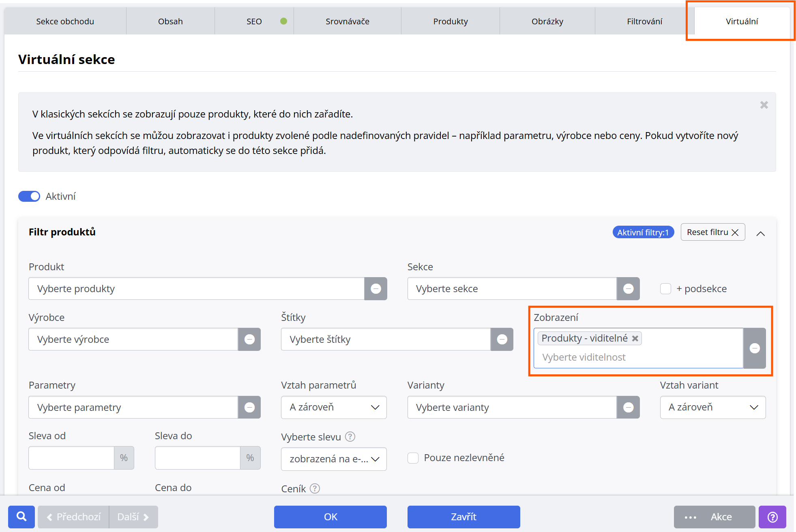Click the Zavřít button
This screenshot has height=532, width=796.
(463, 517)
